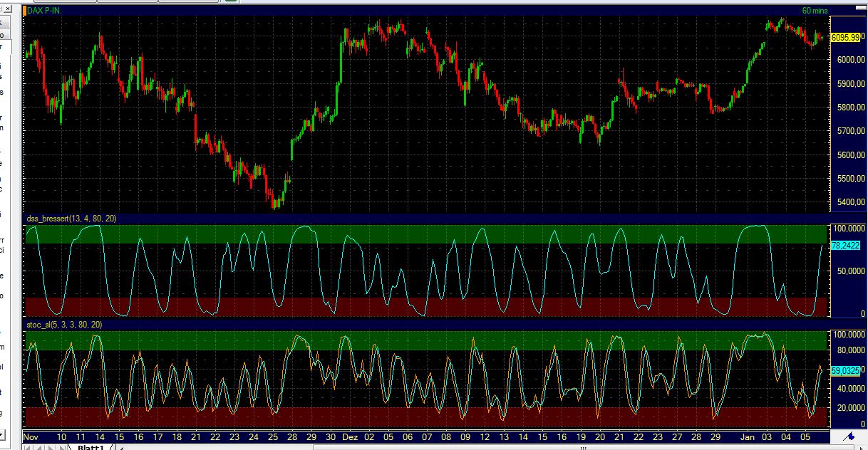Viewport: 868px width, 450px height.
Task: Click the cyan value box showing 59,0325
Action: [x=845, y=370]
